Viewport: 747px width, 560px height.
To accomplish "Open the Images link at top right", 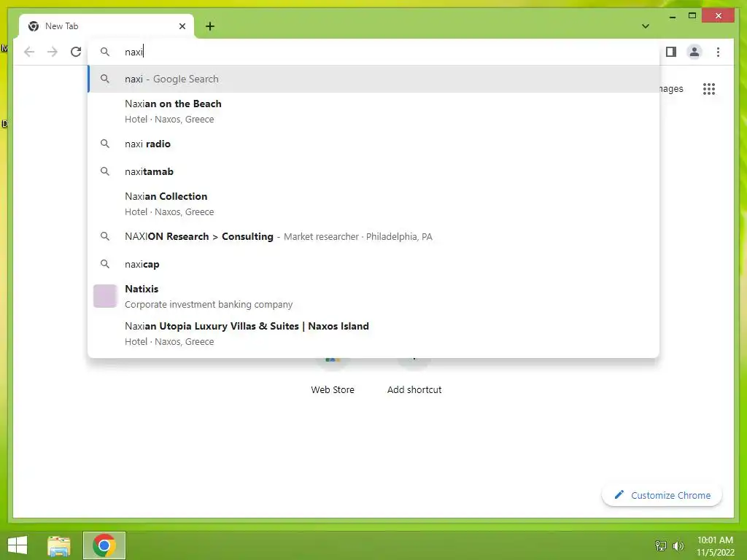I will [x=671, y=89].
